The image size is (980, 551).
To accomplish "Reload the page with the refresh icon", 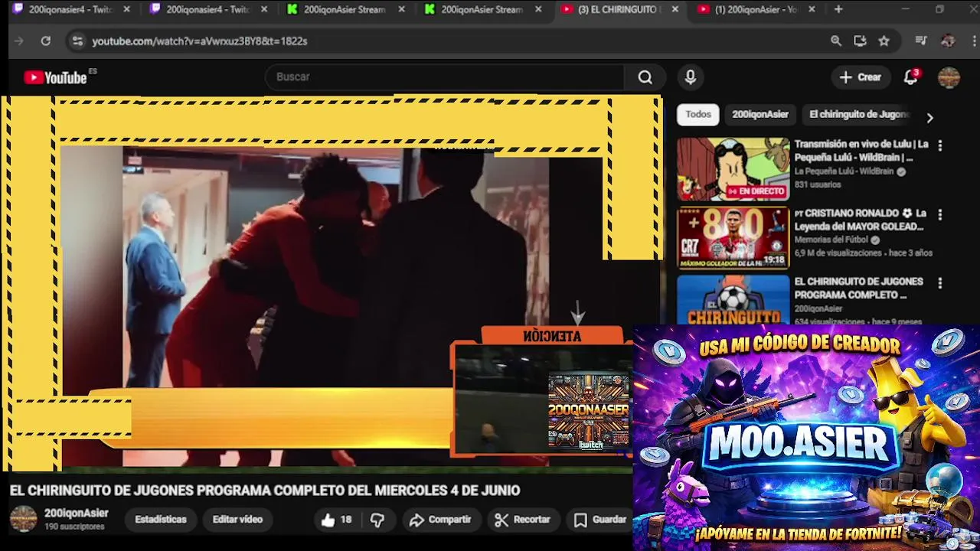I will coord(46,41).
